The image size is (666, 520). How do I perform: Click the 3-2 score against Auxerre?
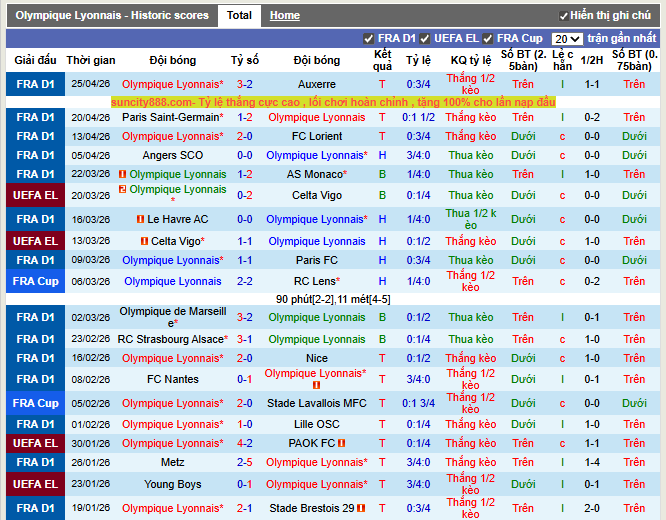(245, 85)
